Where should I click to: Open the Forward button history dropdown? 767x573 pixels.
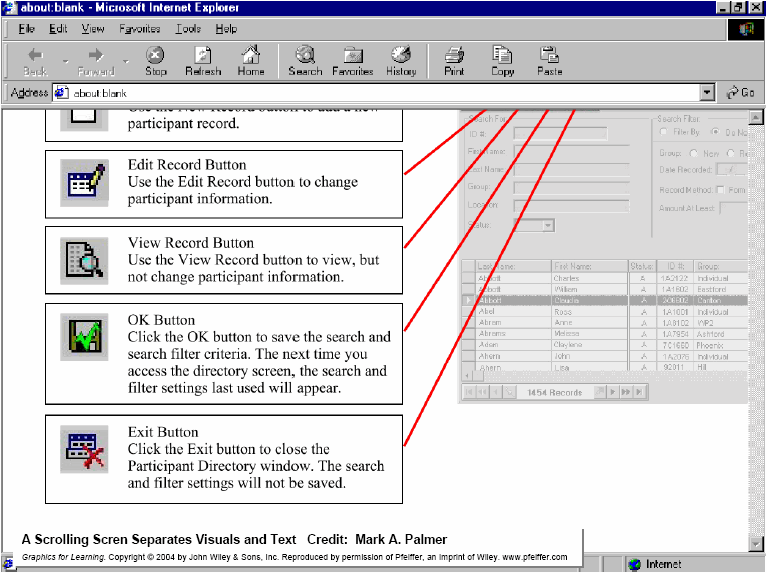[126, 61]
